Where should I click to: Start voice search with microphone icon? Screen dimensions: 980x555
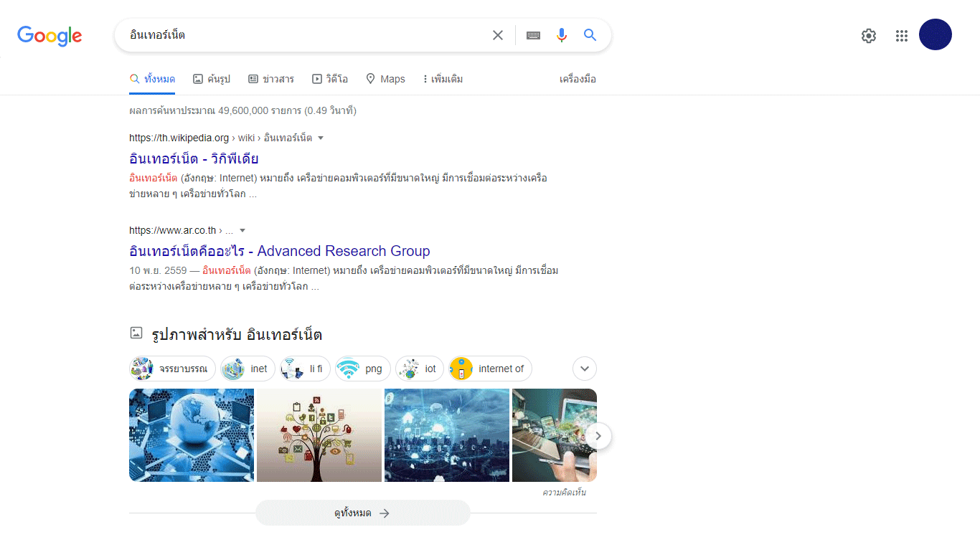pos(562,35)
